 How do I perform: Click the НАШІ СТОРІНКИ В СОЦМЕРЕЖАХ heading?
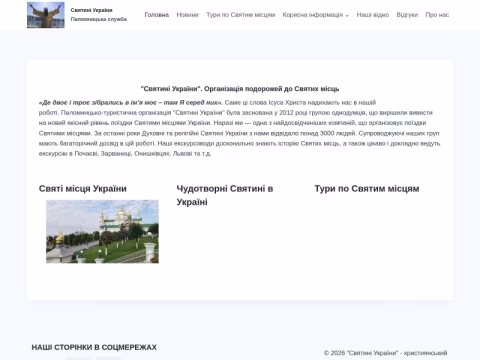[x=94, y=347]
